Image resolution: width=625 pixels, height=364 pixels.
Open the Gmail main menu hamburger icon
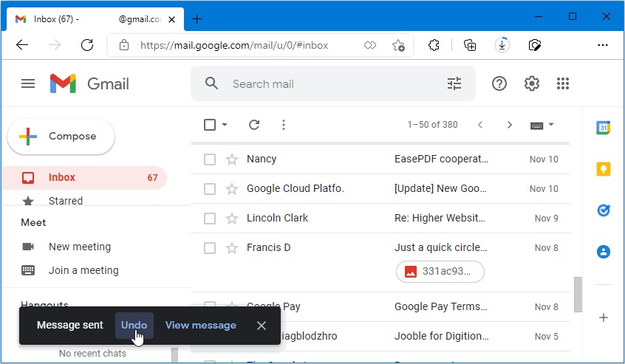[28, 83]
